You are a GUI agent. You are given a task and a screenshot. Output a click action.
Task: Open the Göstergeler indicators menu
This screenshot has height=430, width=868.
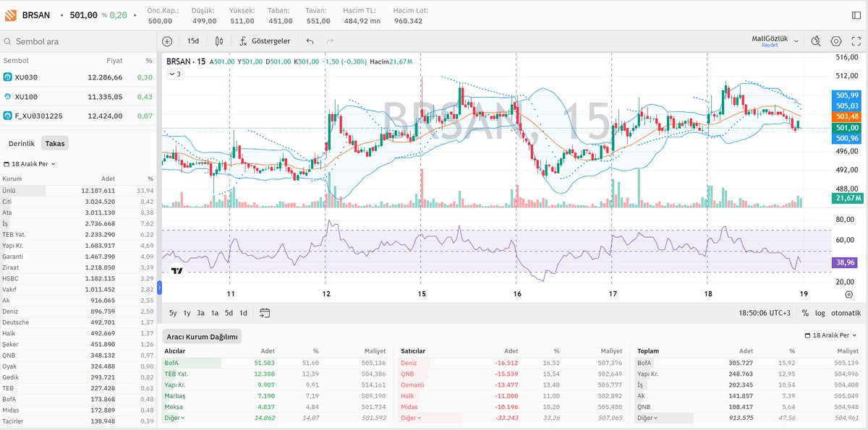pyautogui.click(x=265, y=41)
